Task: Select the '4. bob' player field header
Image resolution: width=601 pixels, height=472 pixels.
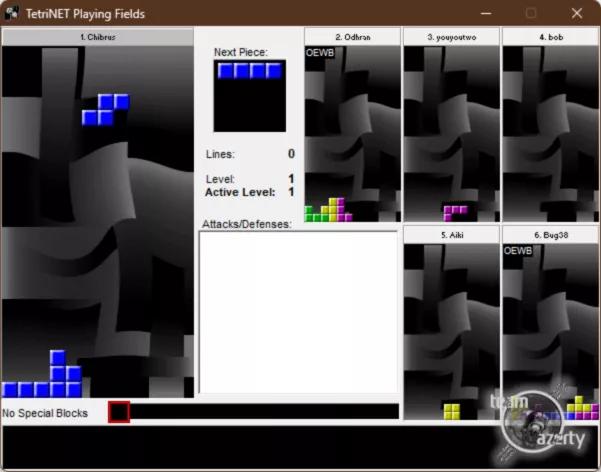Action: click(x=551, y=37)
